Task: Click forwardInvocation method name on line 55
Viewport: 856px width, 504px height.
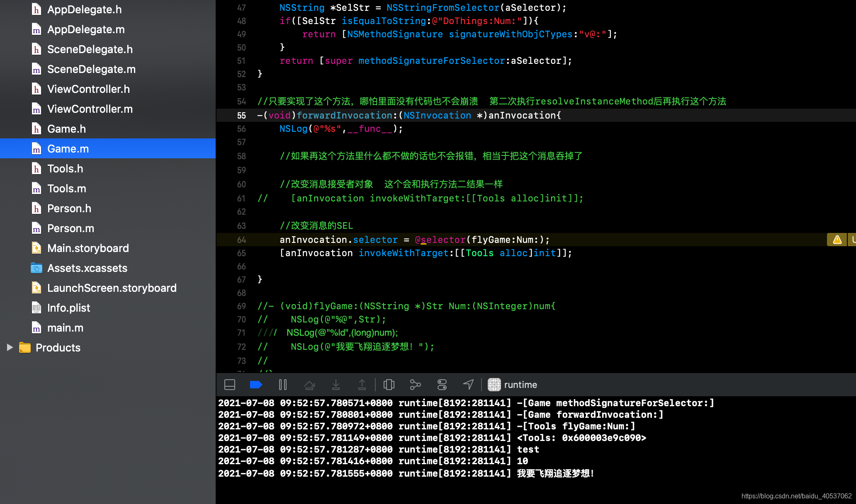Action: coord(344,116)
